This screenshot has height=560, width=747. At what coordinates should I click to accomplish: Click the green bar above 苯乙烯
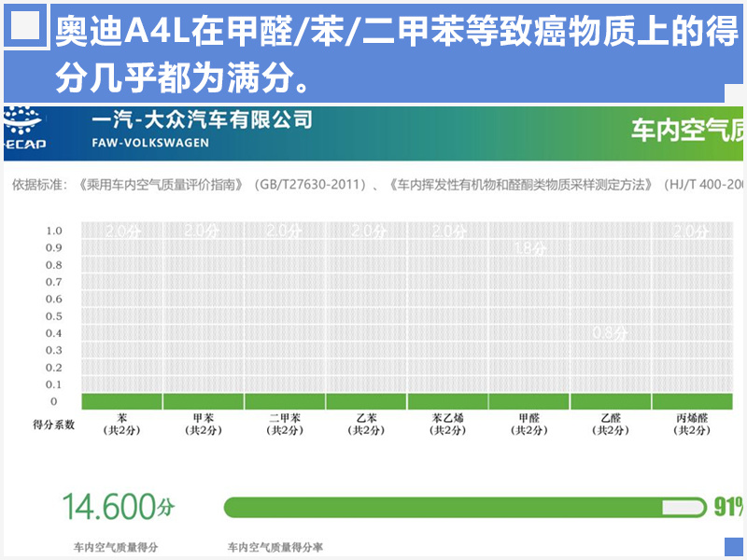click(448, 401)
